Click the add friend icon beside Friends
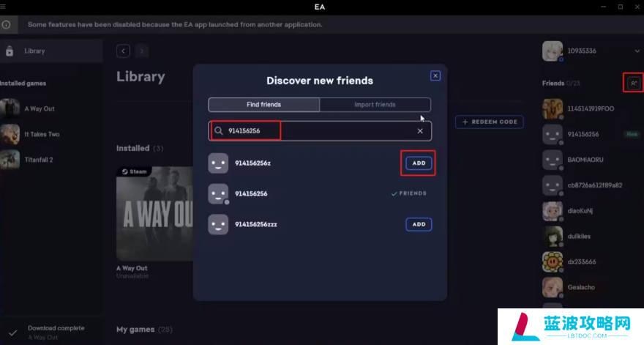Screen dimensions: 644x345 pyautogui.click(x=632, y=84)
